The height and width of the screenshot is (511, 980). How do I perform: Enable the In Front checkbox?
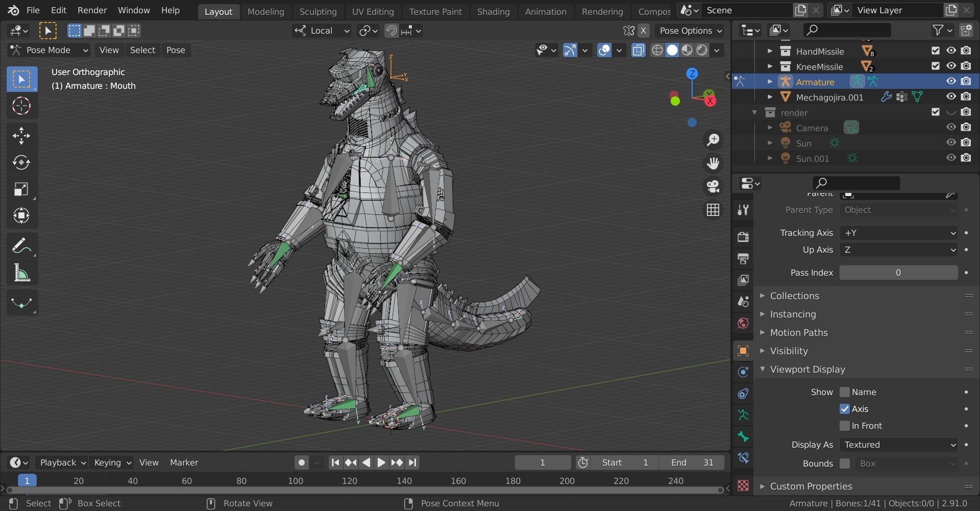pyautogui.click(x=845, y=426)
